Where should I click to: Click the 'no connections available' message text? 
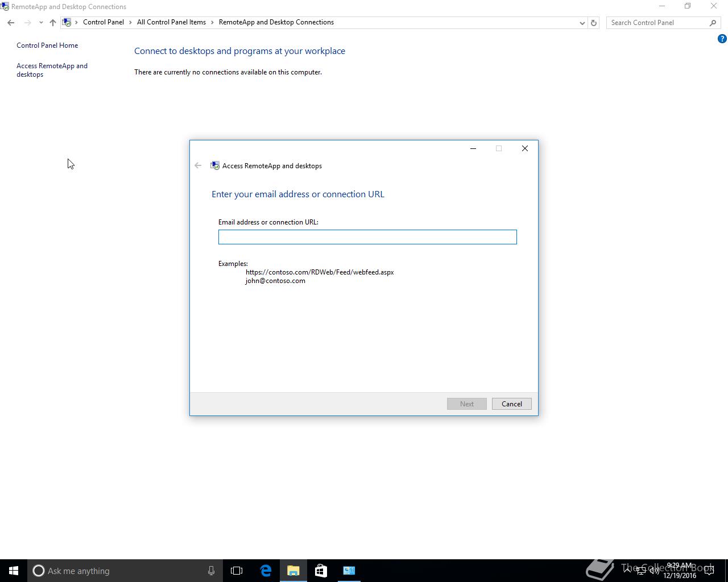coord(228,72)
